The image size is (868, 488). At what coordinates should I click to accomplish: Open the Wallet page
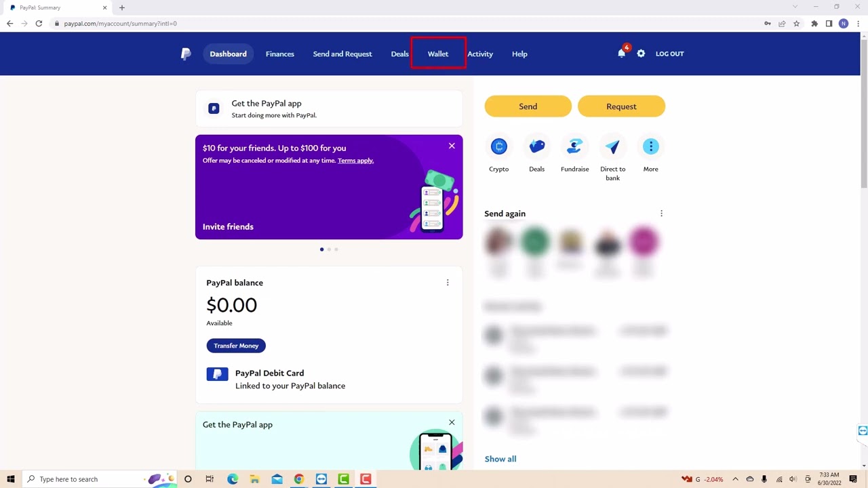point(438,54)
